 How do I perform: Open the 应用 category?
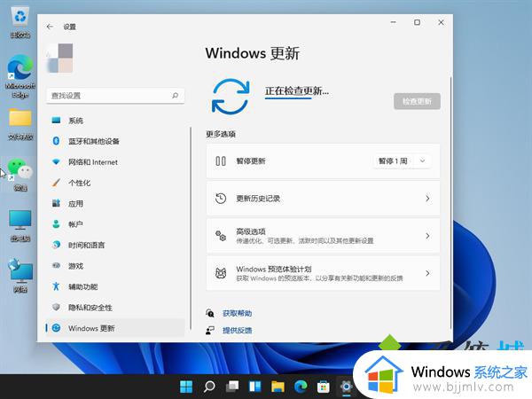(115, 204)
